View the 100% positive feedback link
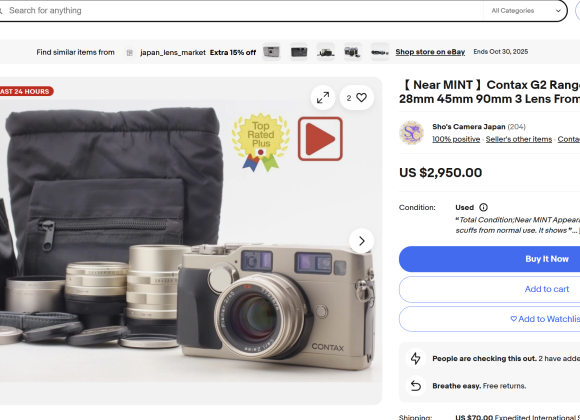Viewport: 580px width, 420px height. tap(456, 139)
